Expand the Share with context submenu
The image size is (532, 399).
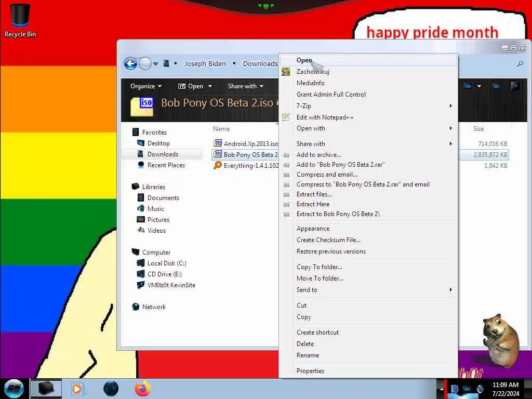pos(368,144)
